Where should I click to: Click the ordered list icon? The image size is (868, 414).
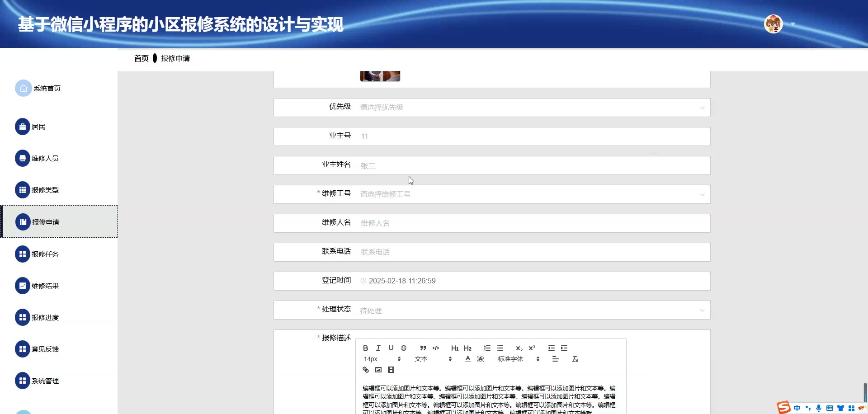pos(487,348)
